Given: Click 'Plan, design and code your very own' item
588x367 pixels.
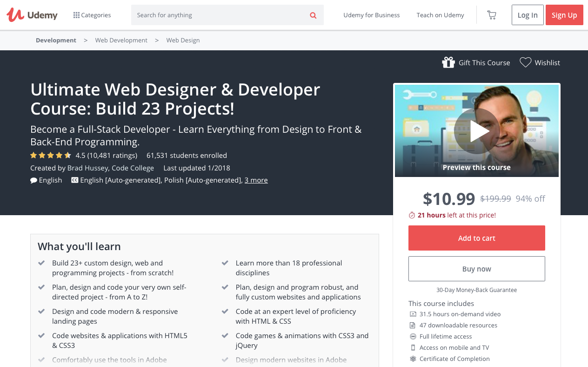Looking at the screenshot, I should 119,292.
